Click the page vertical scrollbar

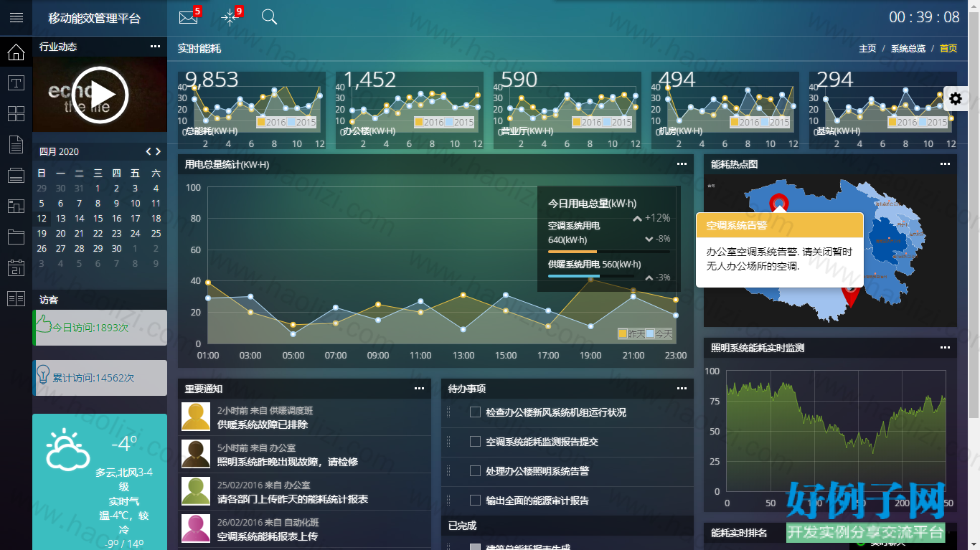pyautogui.click(x=974, y=215)
